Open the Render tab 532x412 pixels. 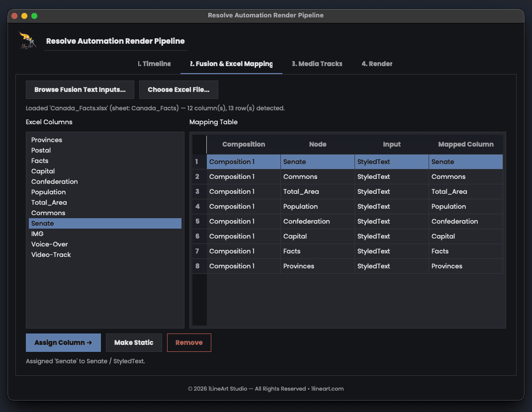click(377, 64)
